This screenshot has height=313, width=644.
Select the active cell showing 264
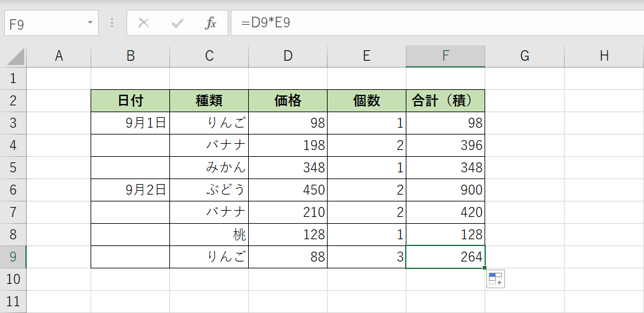point(445,257)
